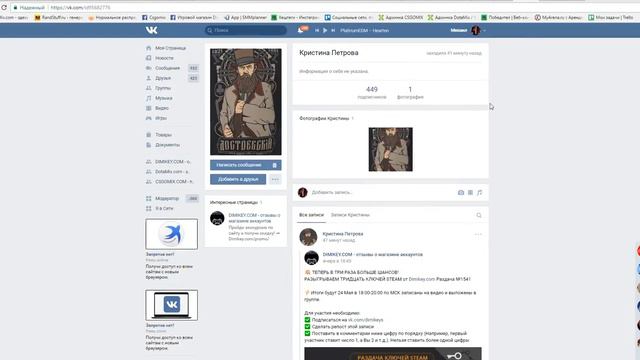Screen dimensions: 640x360
Task: Open the Фотографии Кристины header link
Action: pos(324,118)
